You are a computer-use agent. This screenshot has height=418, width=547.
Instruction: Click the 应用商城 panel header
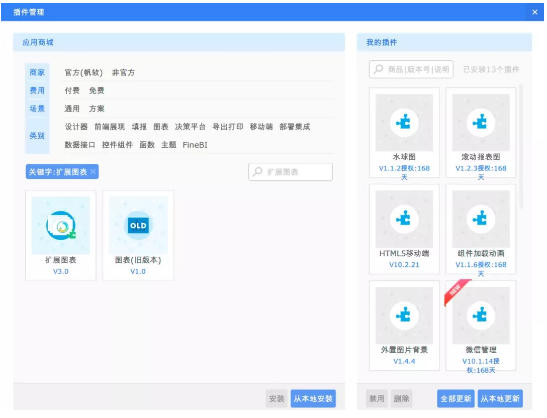click(179, 42)
